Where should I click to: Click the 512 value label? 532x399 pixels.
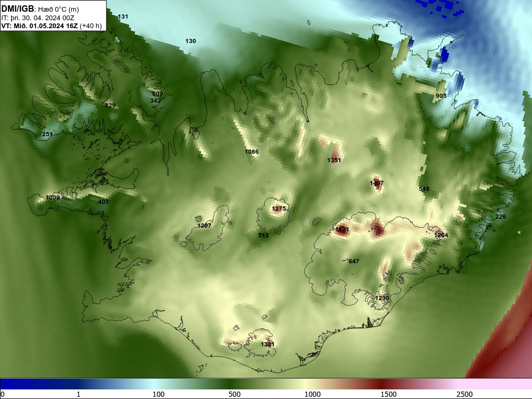264,235
